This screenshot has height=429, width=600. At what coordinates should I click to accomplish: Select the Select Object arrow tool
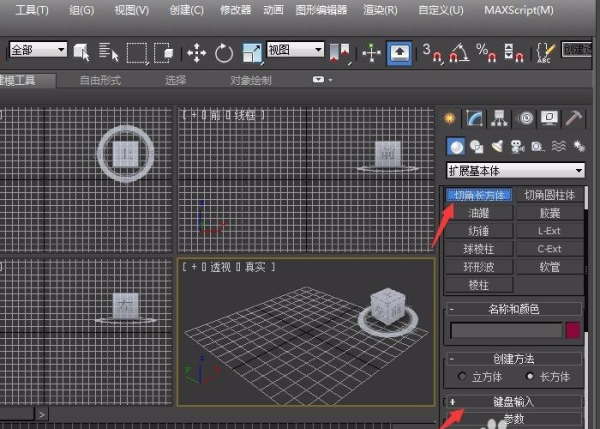[x=81, y=52]
